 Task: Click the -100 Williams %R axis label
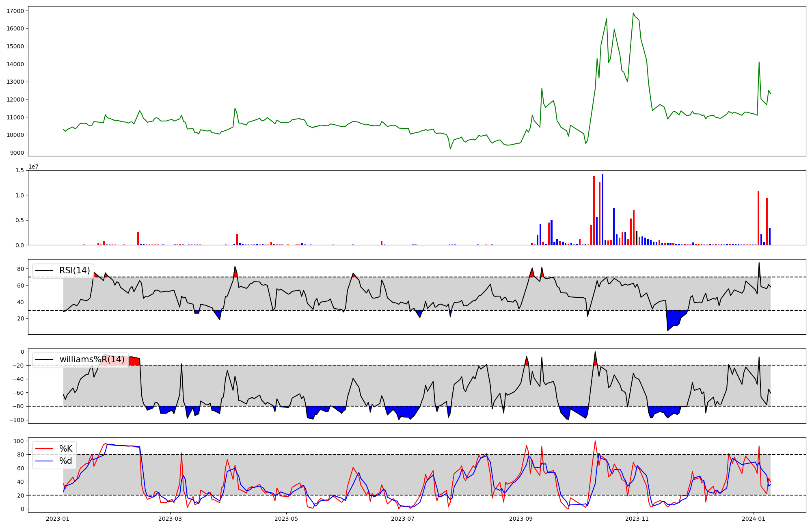click(x=16, y=420)
